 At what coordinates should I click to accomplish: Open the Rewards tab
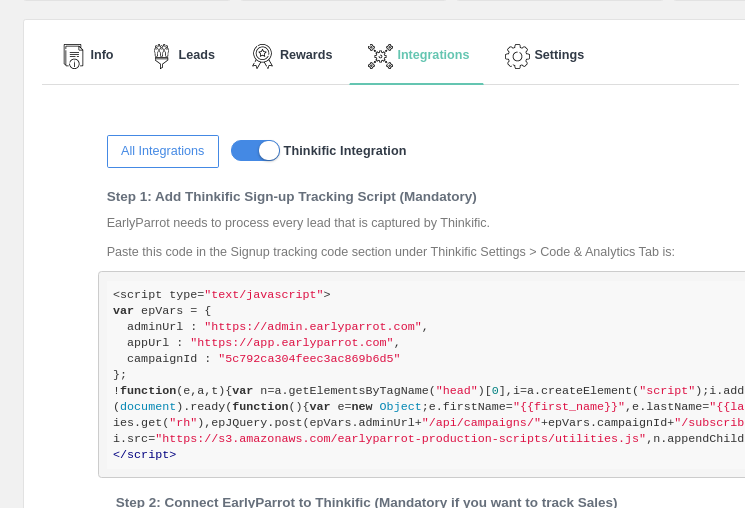point(292,55)
